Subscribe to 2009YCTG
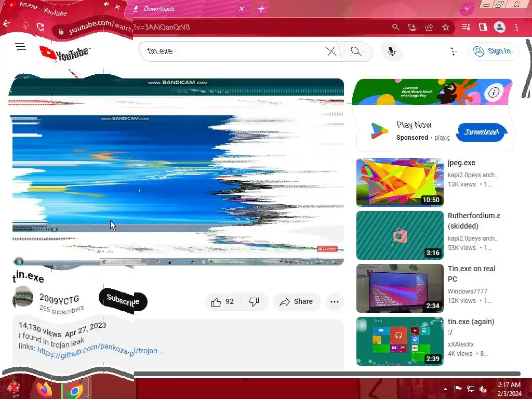 123,301
